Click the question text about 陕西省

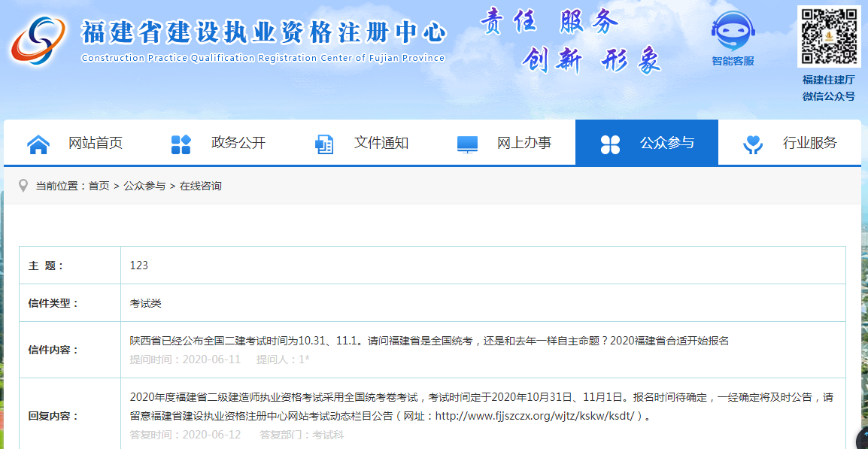(x=429, y=341)
